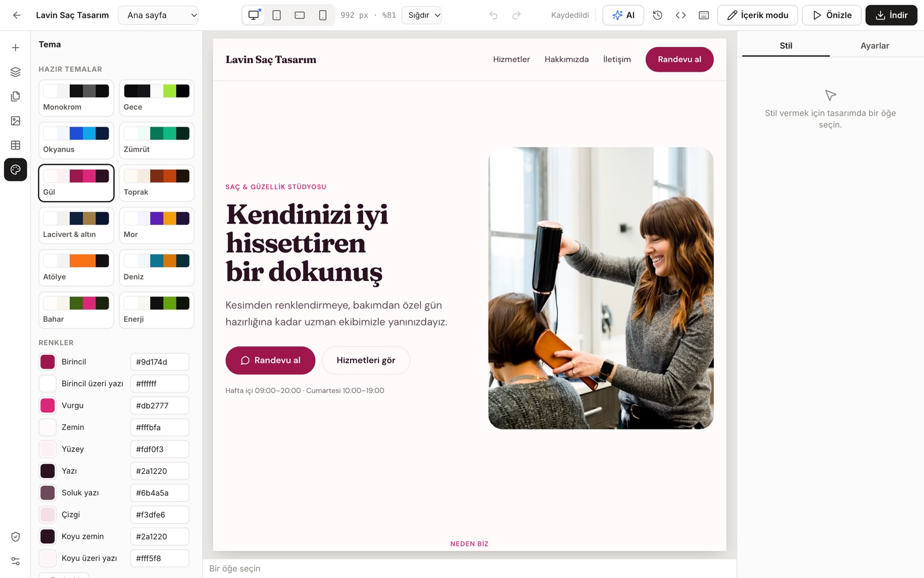Viewport: 924px width, 578px height.
Task: Open the version history clock icon
Action: pyautogui.click(x=657, y=15)
